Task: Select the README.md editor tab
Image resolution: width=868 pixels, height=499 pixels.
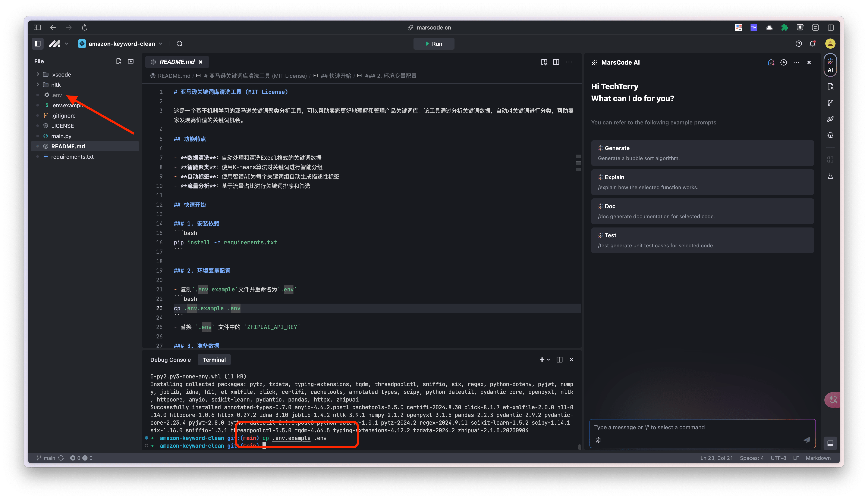Action: [177, 62]
